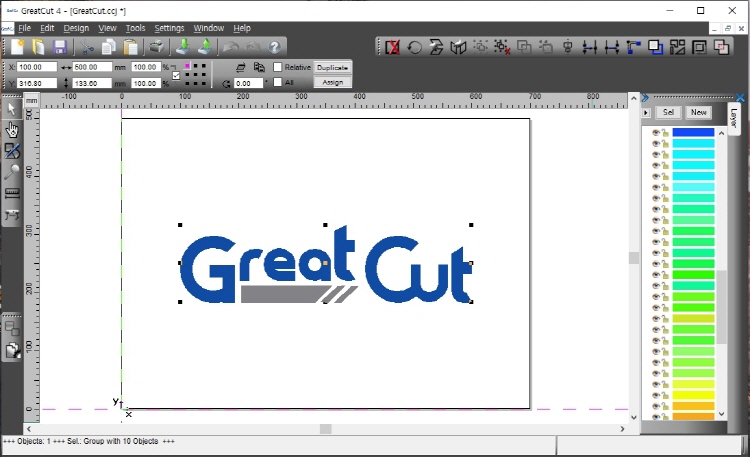This screenshot has width=750, height=457.
Task: Click the Duplicate button
Action: 332,67
